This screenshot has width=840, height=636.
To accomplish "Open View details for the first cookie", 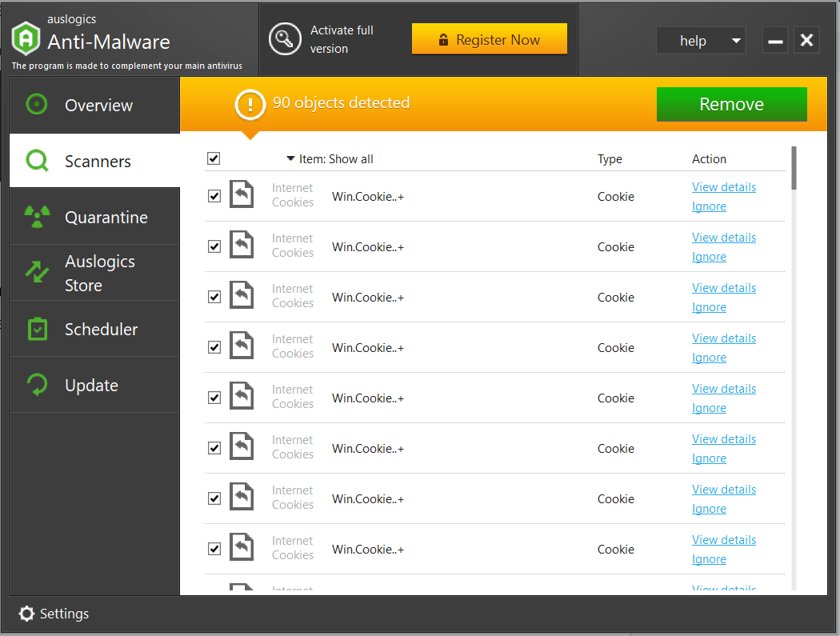I will coord(723,186).
